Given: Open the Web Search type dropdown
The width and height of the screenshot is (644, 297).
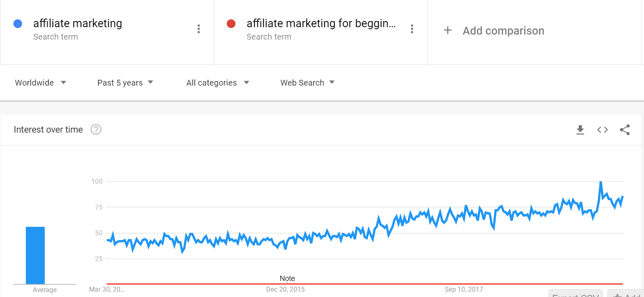Looking at the screenshot, I should (308, 83).
